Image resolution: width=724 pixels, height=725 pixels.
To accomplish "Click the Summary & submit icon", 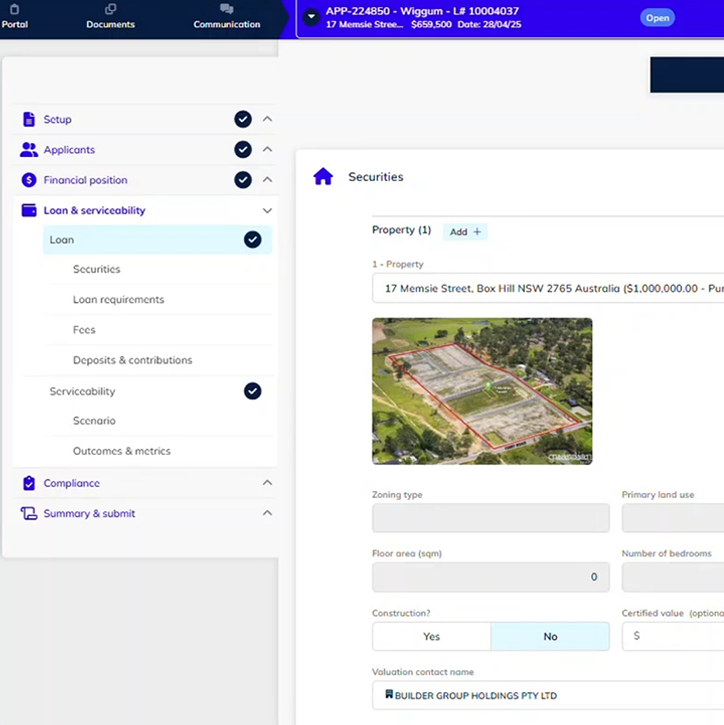I will [29, 514].
